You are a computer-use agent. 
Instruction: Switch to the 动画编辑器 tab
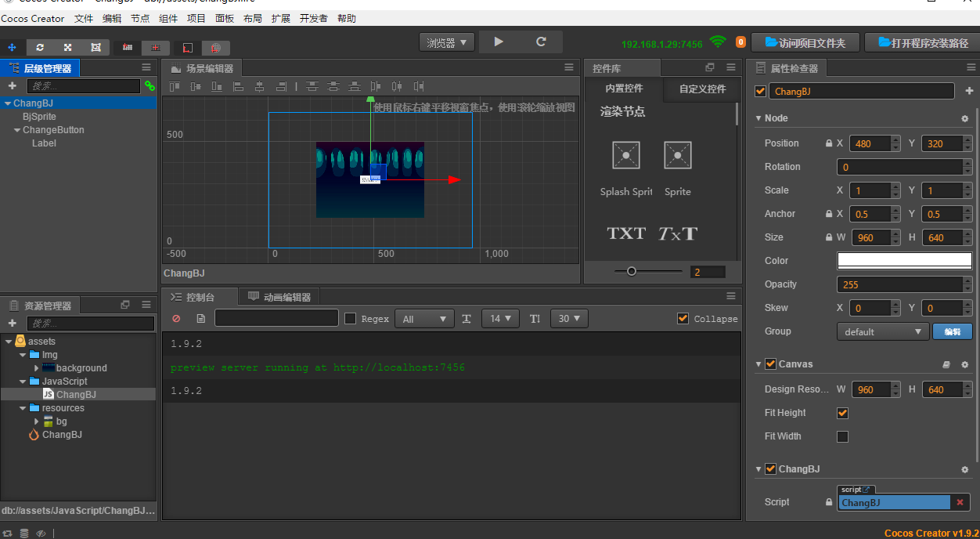[279, 297]
